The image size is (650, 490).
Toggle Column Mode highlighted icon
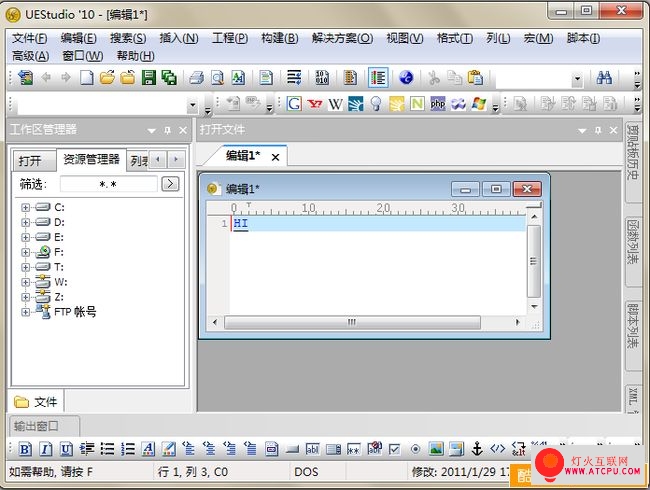[378, 78]
